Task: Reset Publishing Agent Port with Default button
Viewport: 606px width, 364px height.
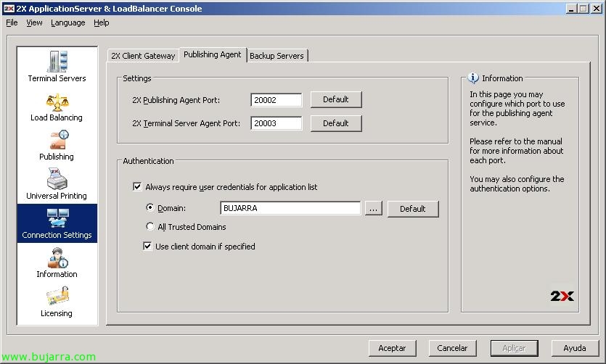Action: [x=336, y=99]
